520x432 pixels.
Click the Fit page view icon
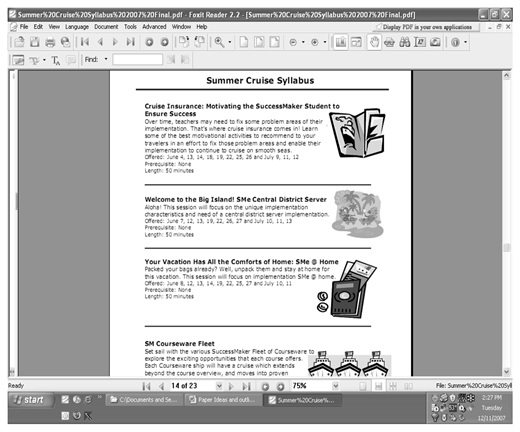(259, 42)
